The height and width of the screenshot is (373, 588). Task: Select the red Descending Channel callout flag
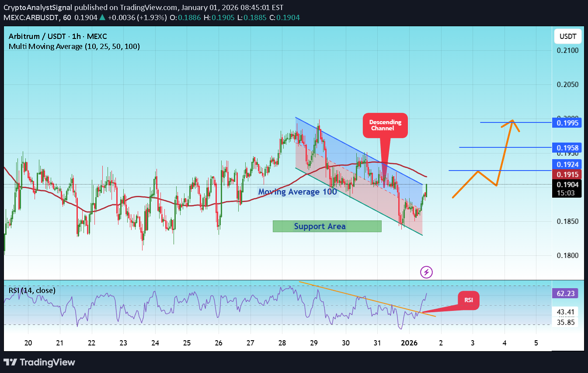[x=385, y=125]
